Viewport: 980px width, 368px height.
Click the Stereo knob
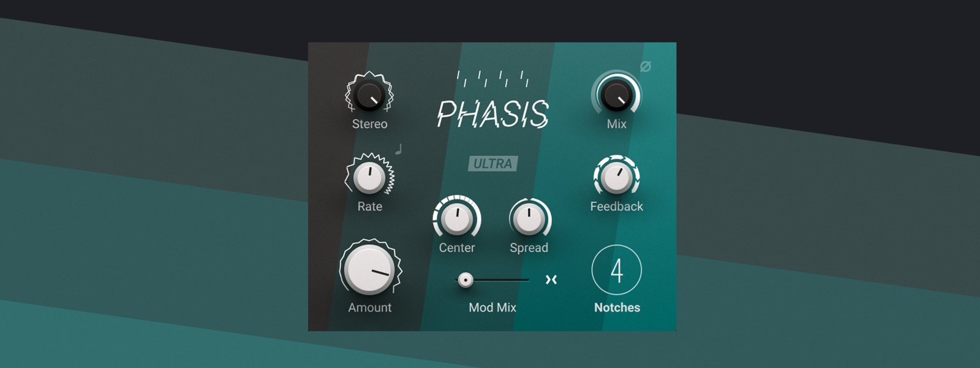pyautogui.click(x=369, y=95)
